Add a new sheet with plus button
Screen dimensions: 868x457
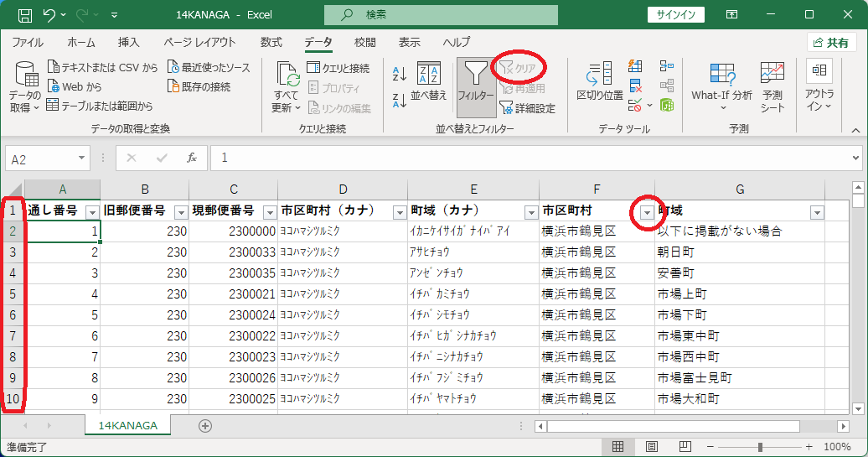204,426
